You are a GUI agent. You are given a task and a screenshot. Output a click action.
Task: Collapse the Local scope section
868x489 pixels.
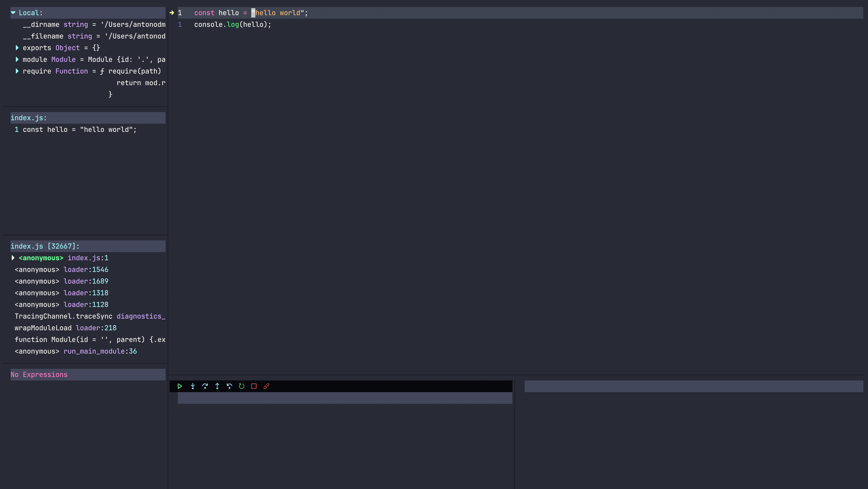(13, 13)
